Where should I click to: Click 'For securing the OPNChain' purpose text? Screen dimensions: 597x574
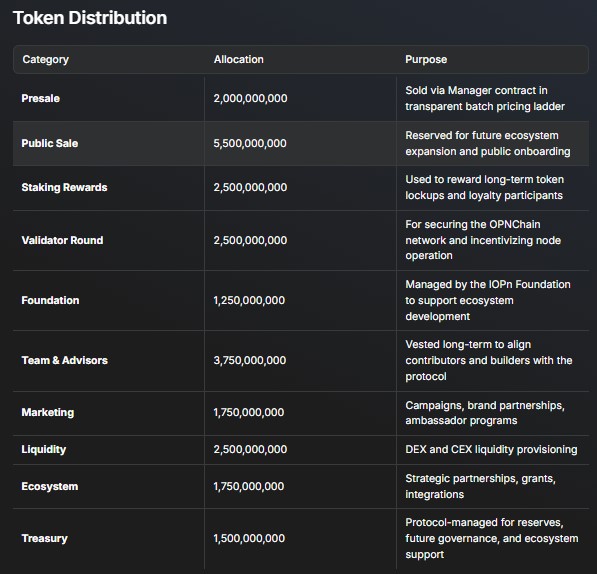click(x=483, y=240)
